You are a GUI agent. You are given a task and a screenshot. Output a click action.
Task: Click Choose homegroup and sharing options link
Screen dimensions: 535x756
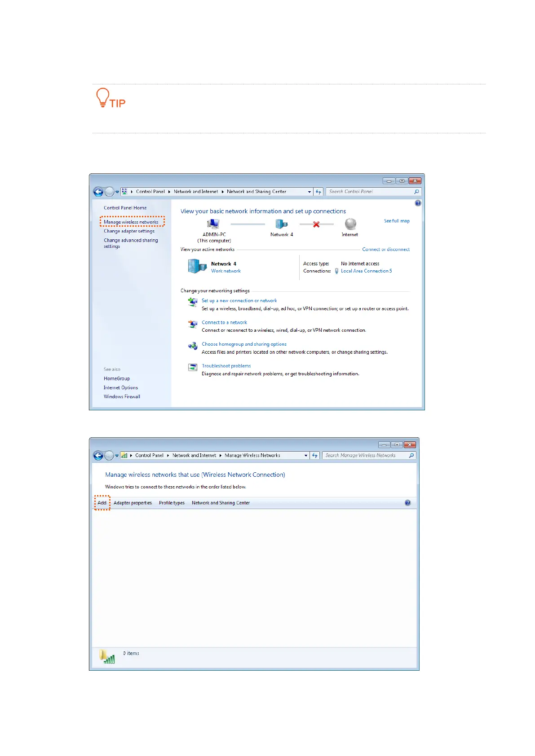click(244, 344)
